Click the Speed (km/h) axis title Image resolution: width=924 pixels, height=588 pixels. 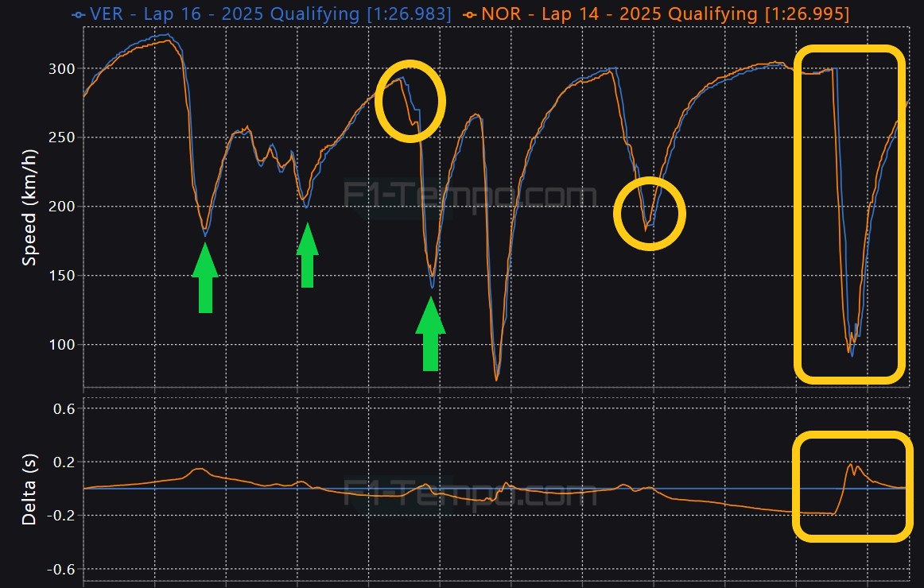click(x=29, y=207)
